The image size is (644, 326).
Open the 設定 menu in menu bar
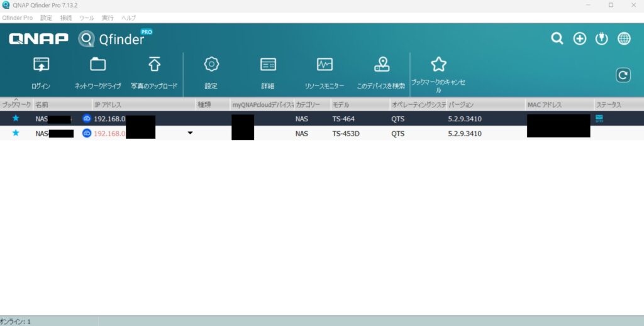click(47, 18)
